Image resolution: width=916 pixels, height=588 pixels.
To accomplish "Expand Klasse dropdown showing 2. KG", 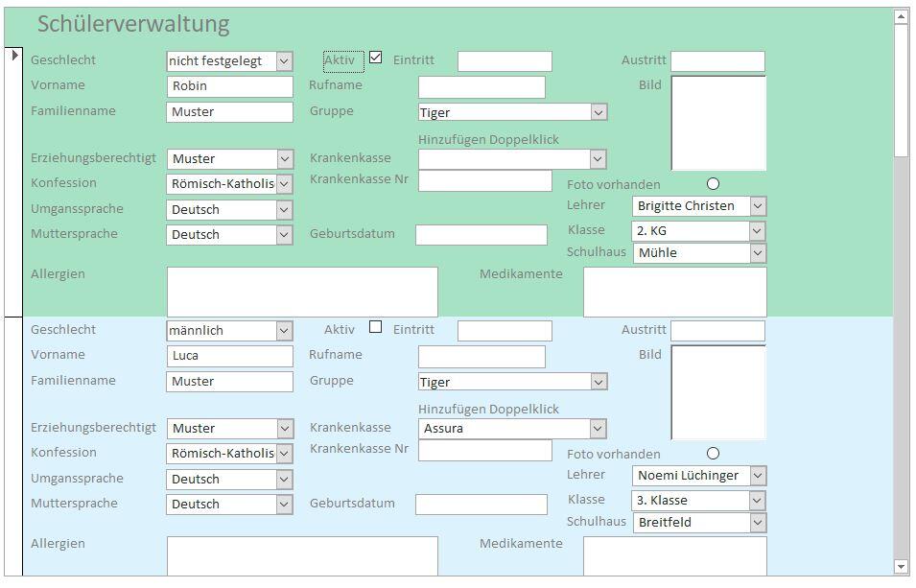I will click(x=758, y=231).
